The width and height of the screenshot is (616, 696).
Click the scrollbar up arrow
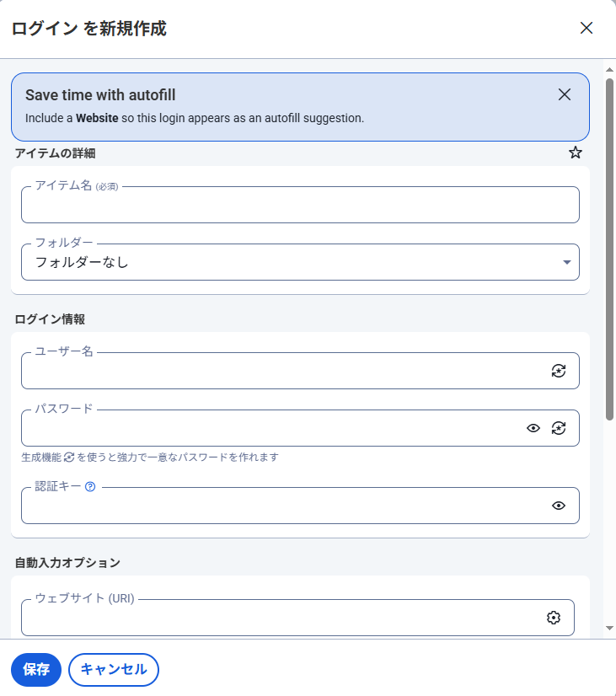point(609,70)
